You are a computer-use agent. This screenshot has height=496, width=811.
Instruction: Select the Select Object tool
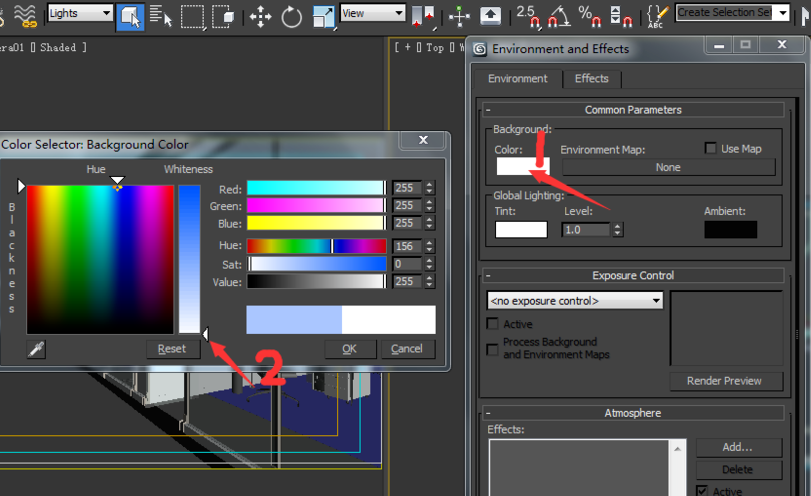pyautogui.click(x=130, y=16)
